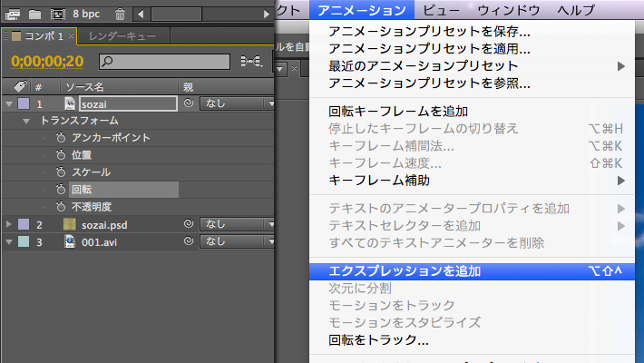
Task: Toggle the stopwatch for 位置 property
Action: click(x=60, y=155)
